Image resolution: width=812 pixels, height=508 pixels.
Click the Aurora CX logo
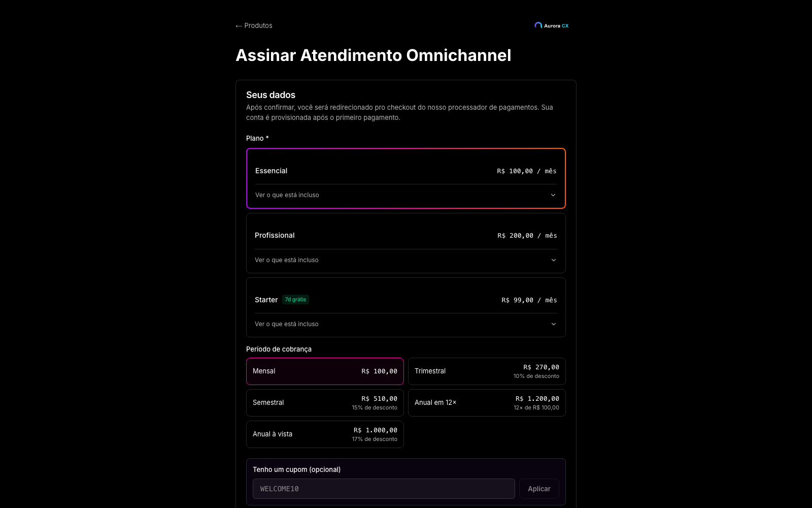coord(552,25)
